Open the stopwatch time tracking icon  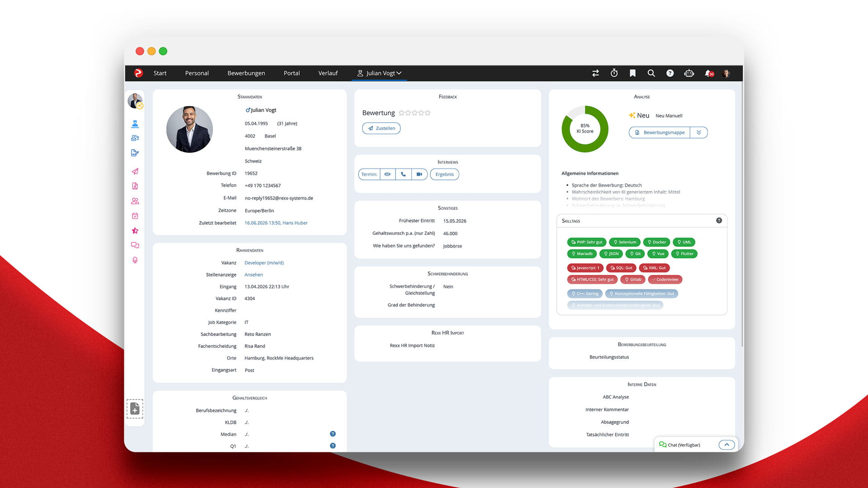point(614,73)
